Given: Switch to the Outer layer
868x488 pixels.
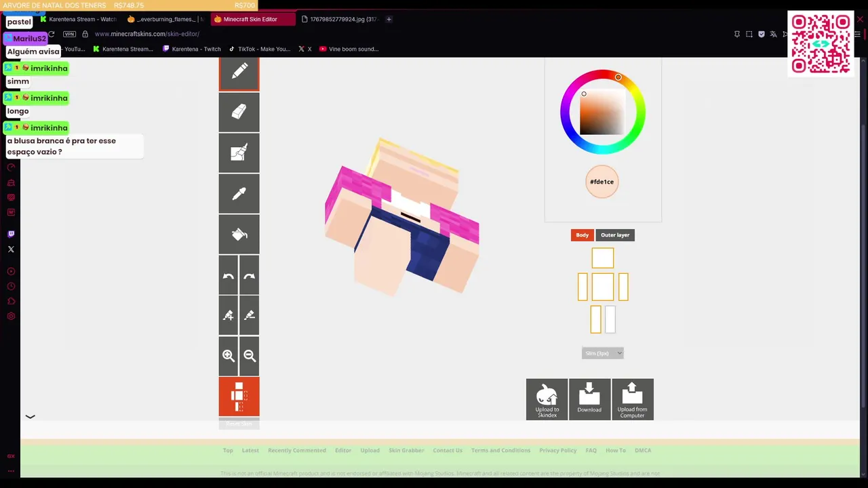Looking at the screenshot, I should click(615, 235).
